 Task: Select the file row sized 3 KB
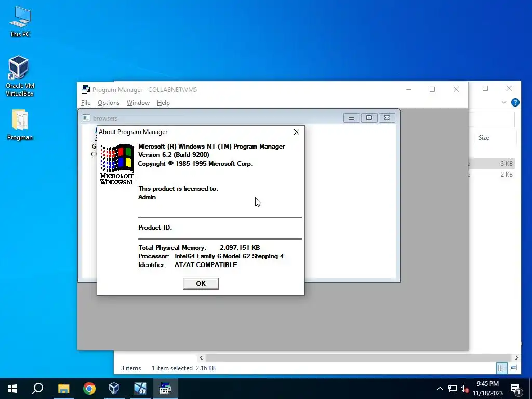pos(491,164)
